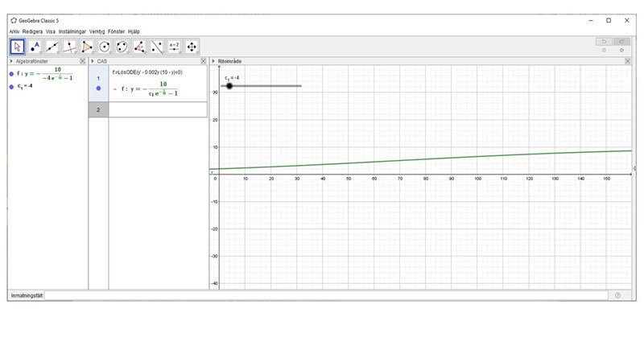This screenshot has height=362, width=644.
Task: Expand the CAS panel style bar triangle
Action: (x=93, y=61)
